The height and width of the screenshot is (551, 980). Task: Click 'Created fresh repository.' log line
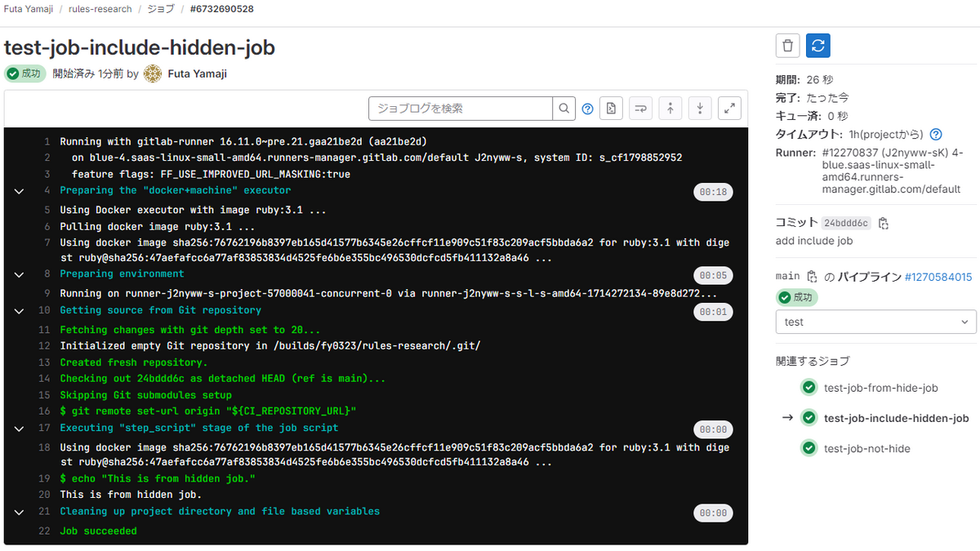pos(134,362)
